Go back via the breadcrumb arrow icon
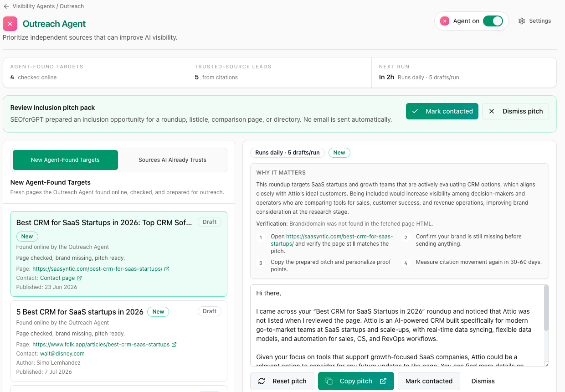The width and height of the screenshot is (565, 392). click(6, 6)
